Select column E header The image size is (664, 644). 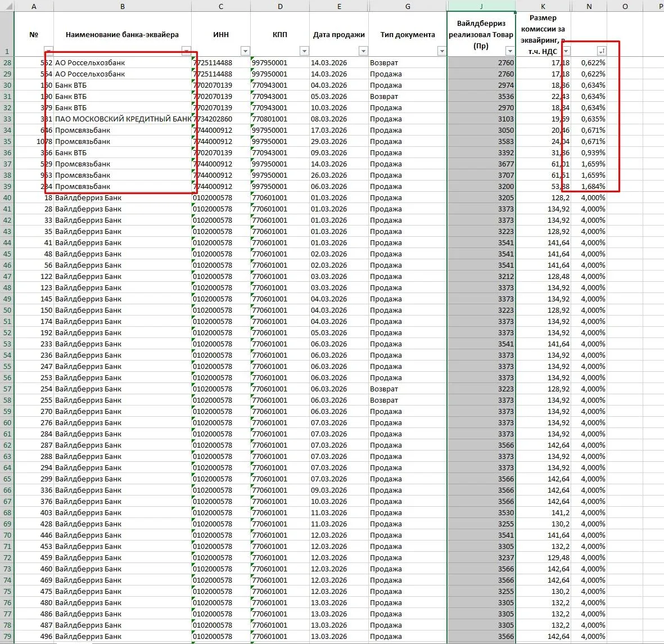[339, 6]
